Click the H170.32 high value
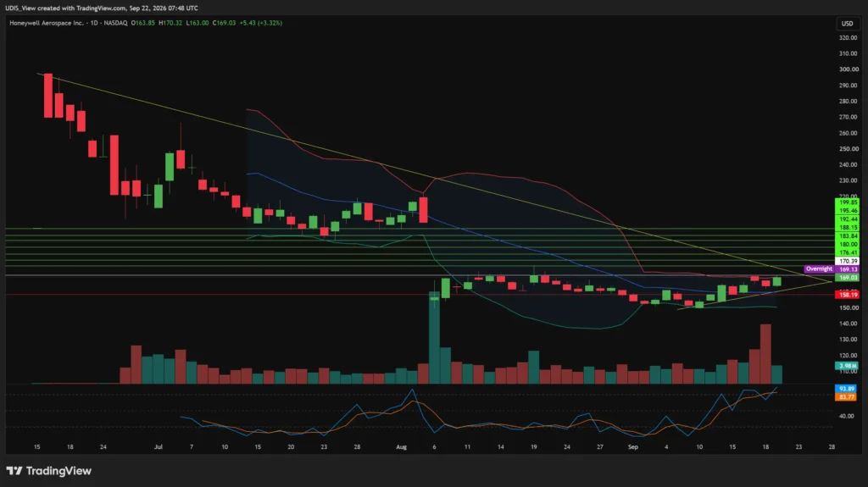The image size is (868, 487). pyautogui.click(x=170, y=23)
